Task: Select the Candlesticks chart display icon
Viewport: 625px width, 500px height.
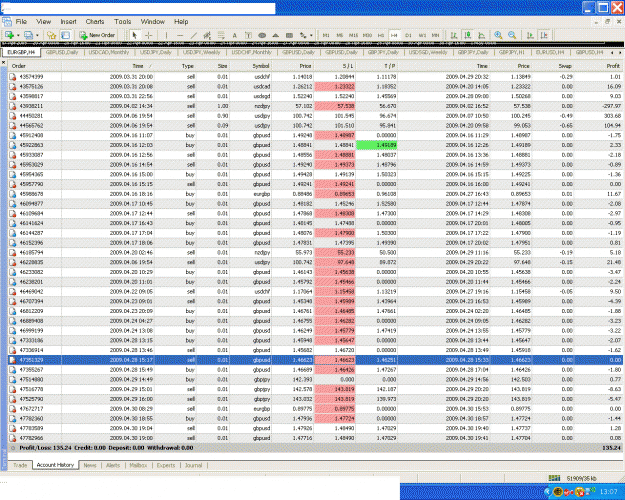Action: [x=468, y=35]
